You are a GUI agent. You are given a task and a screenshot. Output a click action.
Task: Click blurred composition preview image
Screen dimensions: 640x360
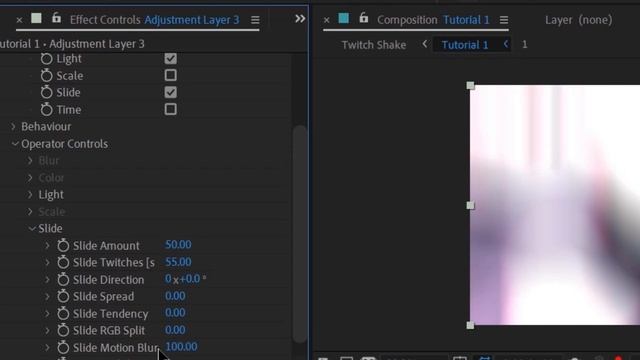point(555,205)
